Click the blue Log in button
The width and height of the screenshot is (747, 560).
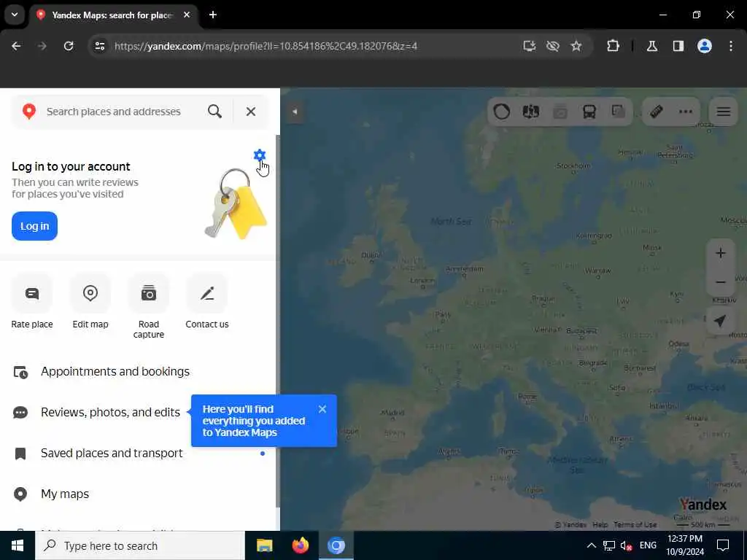click(34, 226)
